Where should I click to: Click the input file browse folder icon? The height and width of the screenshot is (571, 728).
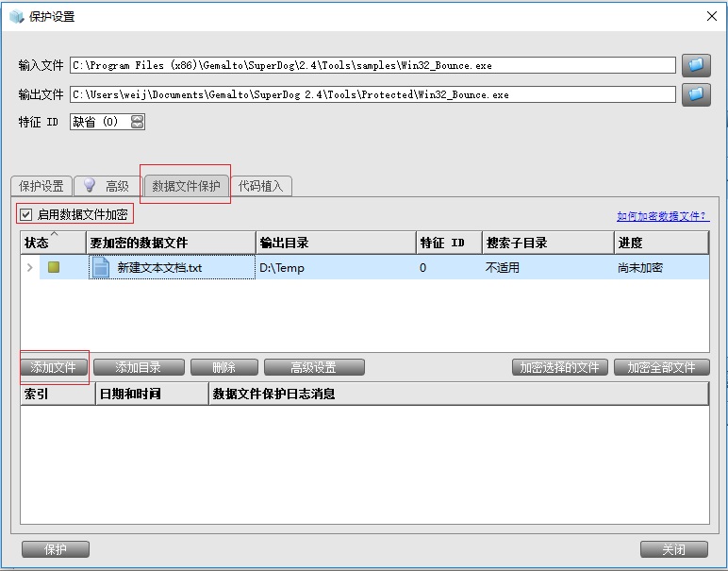[x=696, y=65]
